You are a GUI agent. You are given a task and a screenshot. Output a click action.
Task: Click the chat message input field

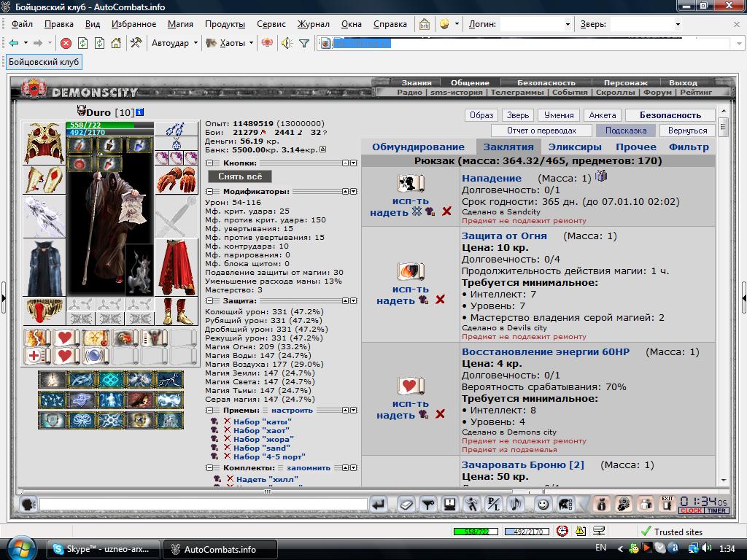click(x=204, y=504)
